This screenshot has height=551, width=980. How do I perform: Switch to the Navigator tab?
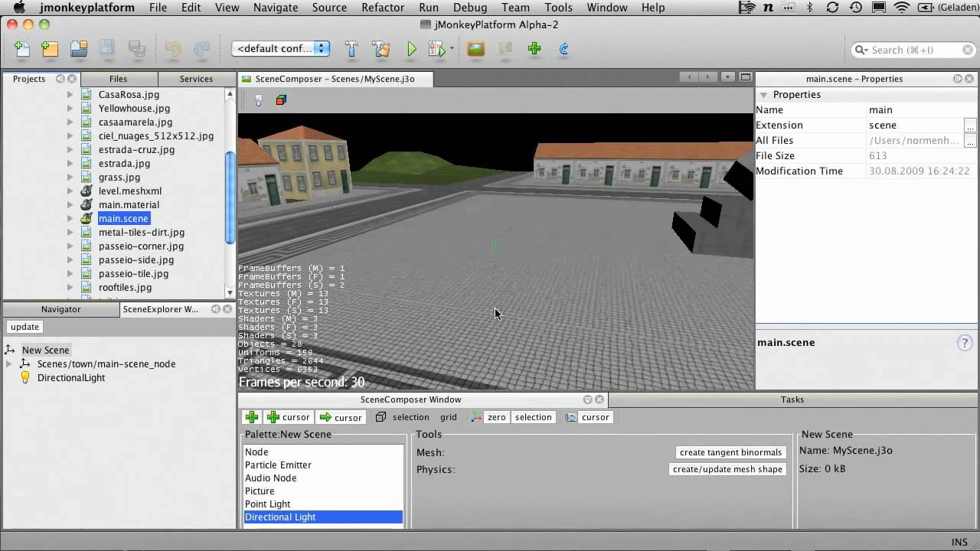[61, 309]
